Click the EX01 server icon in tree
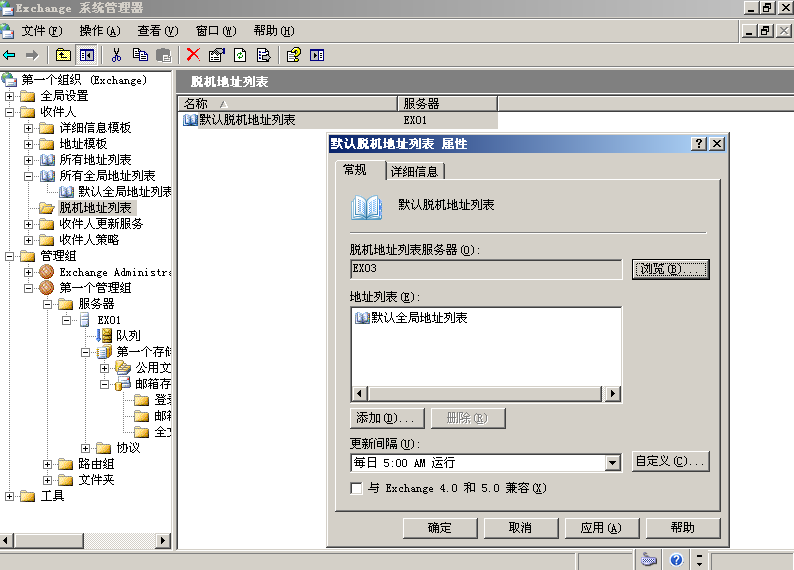794x570 pixels. click(85, 319)
